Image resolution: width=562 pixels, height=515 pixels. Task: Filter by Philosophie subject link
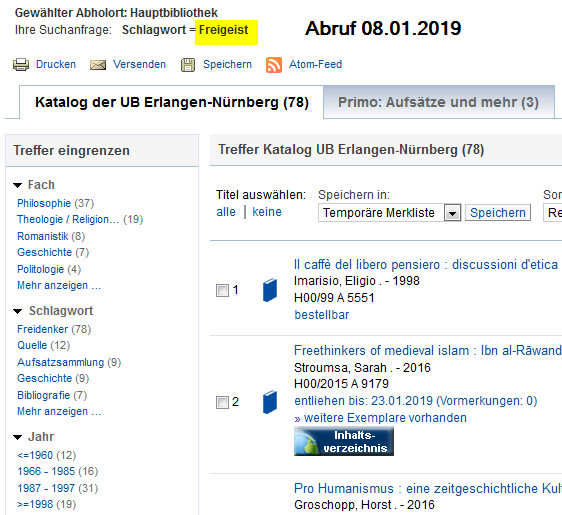tap(44, 203)
